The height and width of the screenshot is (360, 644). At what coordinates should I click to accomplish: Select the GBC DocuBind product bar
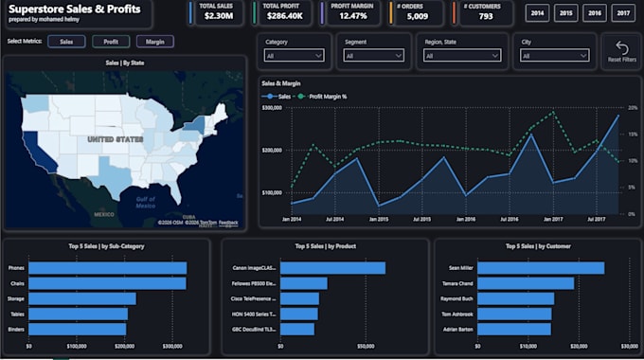297,329
